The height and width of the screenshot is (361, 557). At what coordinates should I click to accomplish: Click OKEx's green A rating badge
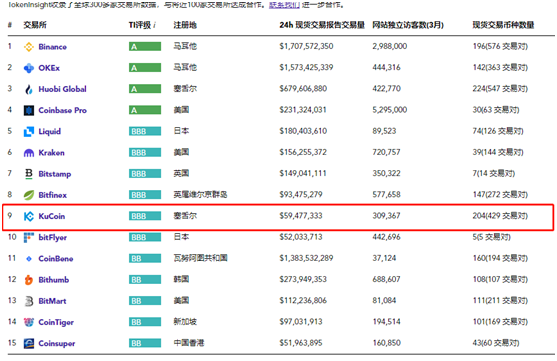145,68
